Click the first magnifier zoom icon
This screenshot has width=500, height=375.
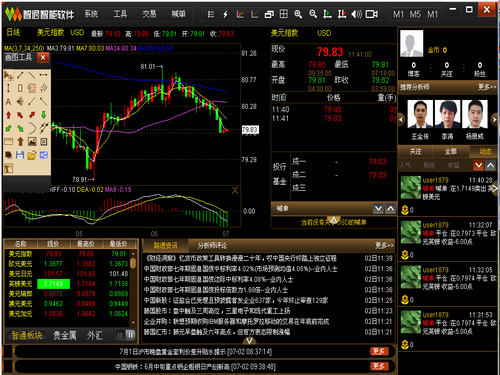point(298,14)
